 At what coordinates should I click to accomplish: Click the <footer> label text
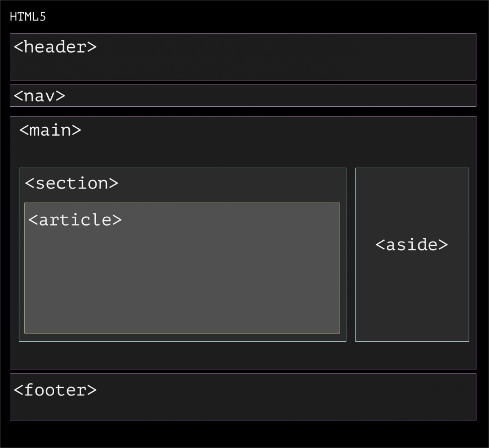[55, 390]
